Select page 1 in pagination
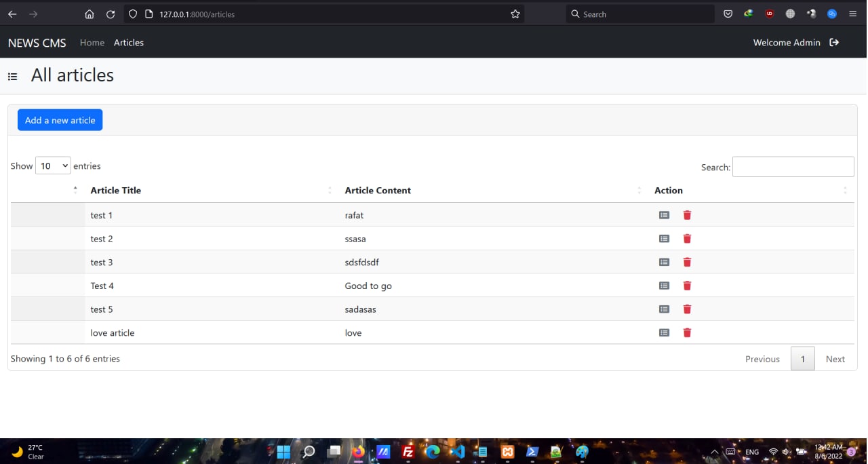This screenshot has width=868, height=464. tap(803, 359)
